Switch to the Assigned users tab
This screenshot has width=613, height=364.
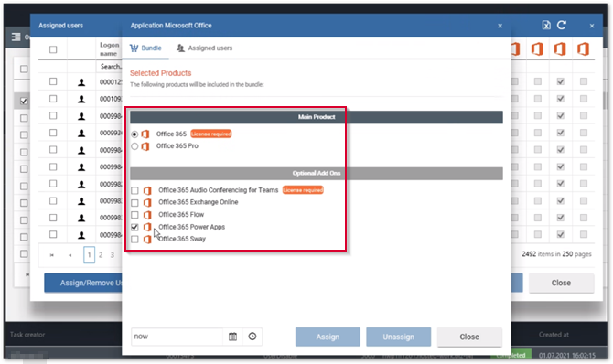point(204,48)
